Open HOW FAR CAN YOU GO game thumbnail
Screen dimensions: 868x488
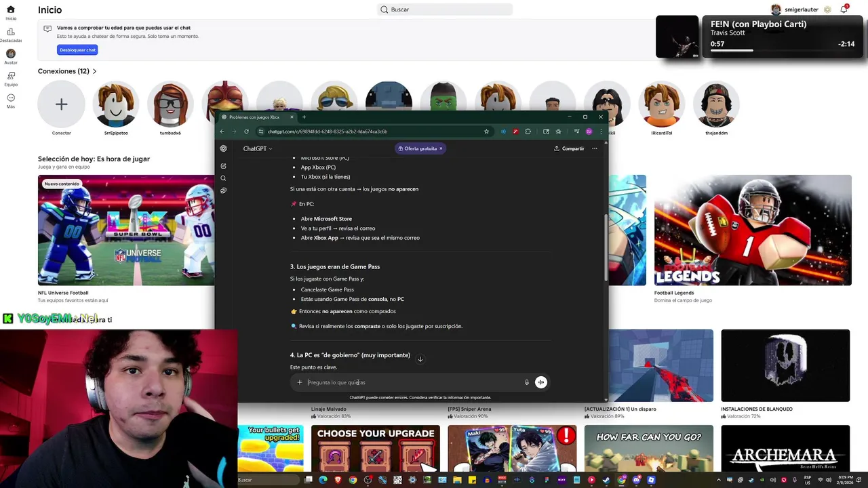648,449
